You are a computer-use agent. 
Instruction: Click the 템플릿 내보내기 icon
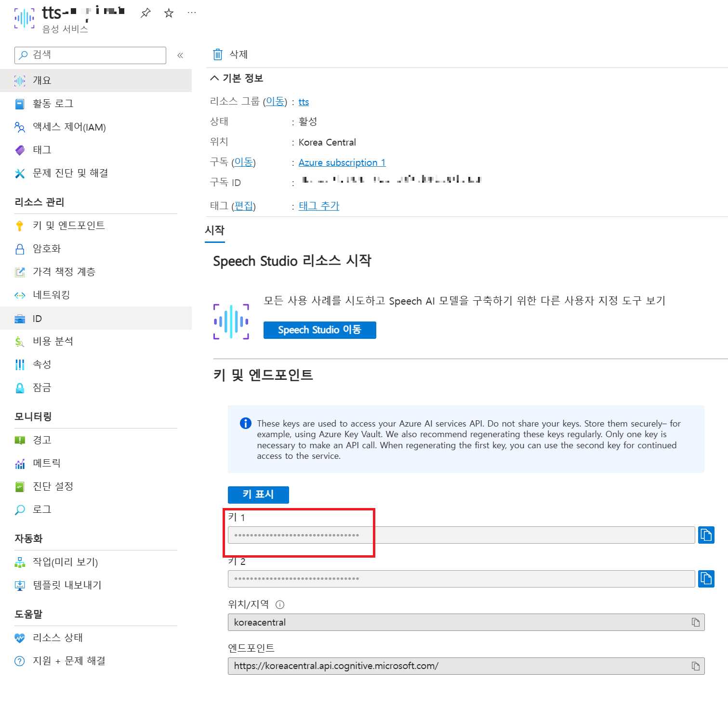[x=20, y=585]
